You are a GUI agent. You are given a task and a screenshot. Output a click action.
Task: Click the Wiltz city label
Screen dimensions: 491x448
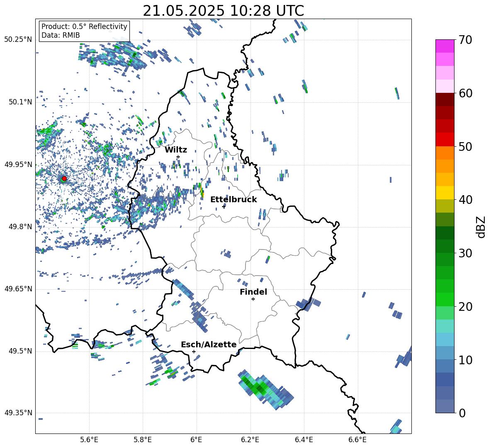pos(176,150)
